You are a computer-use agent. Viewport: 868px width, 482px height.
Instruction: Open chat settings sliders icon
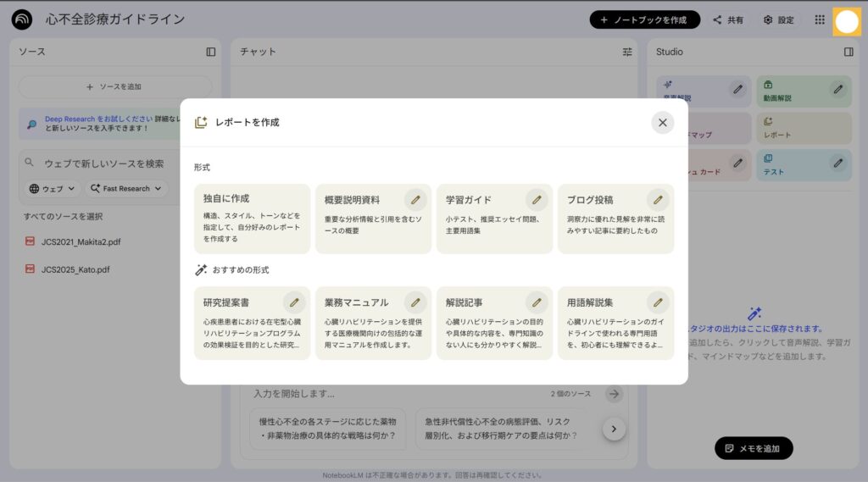coord(627,52)
